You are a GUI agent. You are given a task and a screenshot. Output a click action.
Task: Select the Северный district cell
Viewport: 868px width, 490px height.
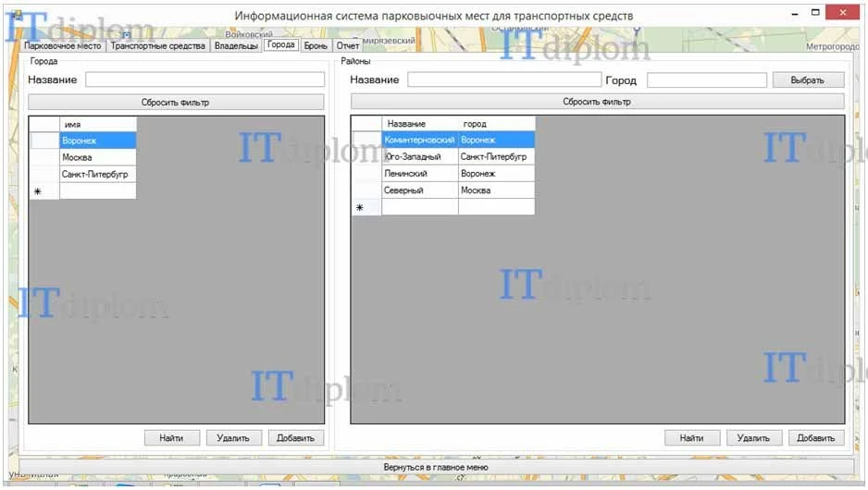point(419,190)
